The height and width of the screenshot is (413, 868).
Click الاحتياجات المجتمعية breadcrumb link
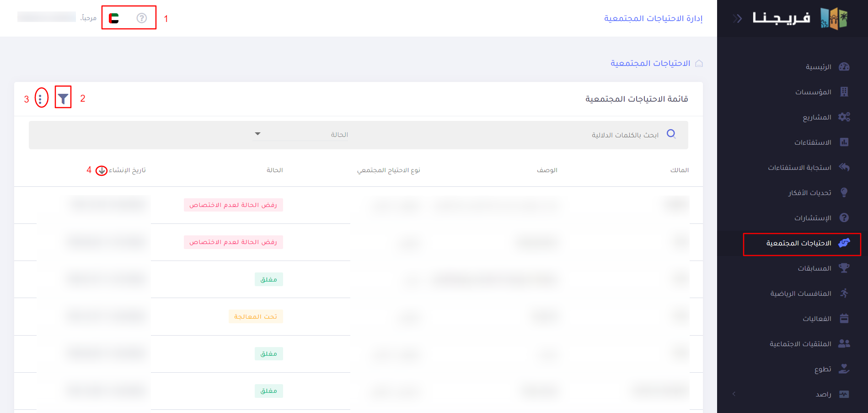pyautogui.click(x=650, y=63)
